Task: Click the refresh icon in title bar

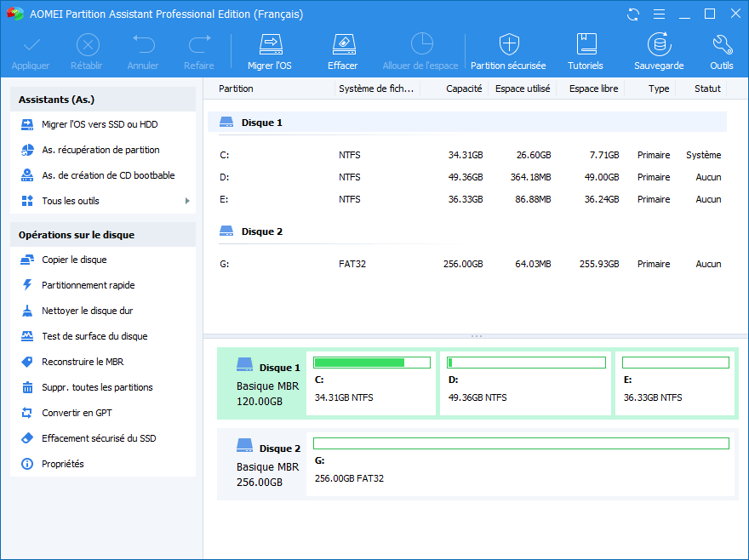Action: 632,14
